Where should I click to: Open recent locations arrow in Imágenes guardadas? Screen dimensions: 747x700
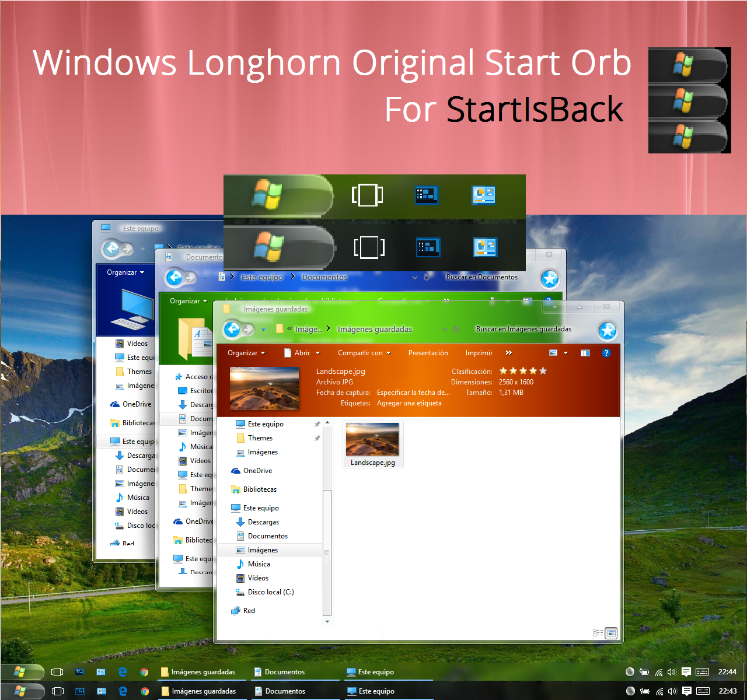pos(263,330)
